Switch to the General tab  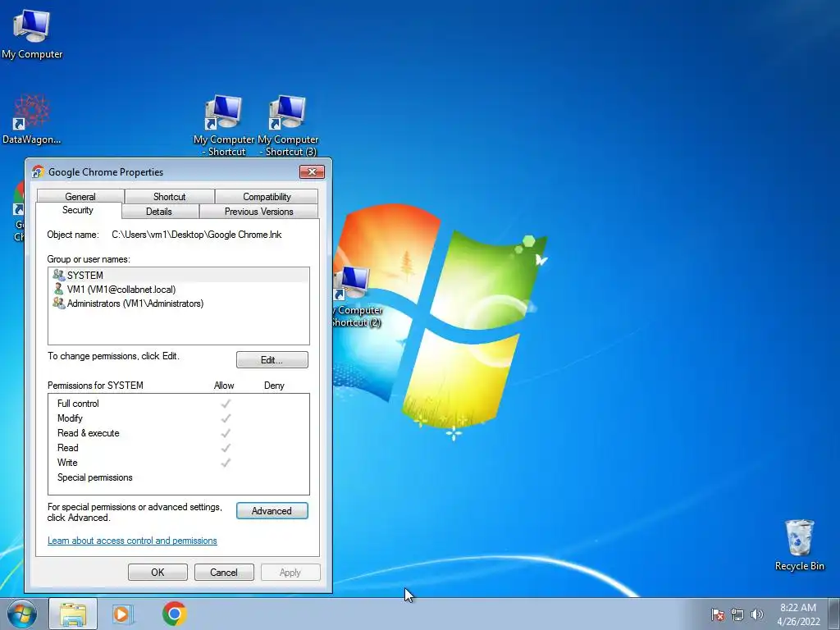point(80,197)
